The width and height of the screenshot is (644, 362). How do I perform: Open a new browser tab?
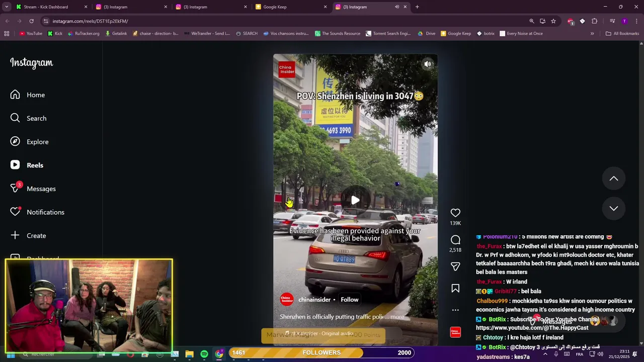point(417,7)
